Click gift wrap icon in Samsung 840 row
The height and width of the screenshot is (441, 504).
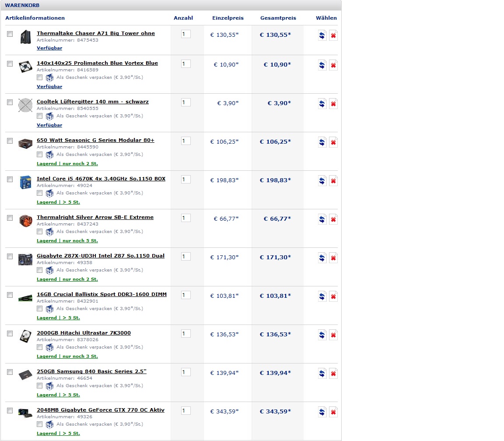pos(49,386)
